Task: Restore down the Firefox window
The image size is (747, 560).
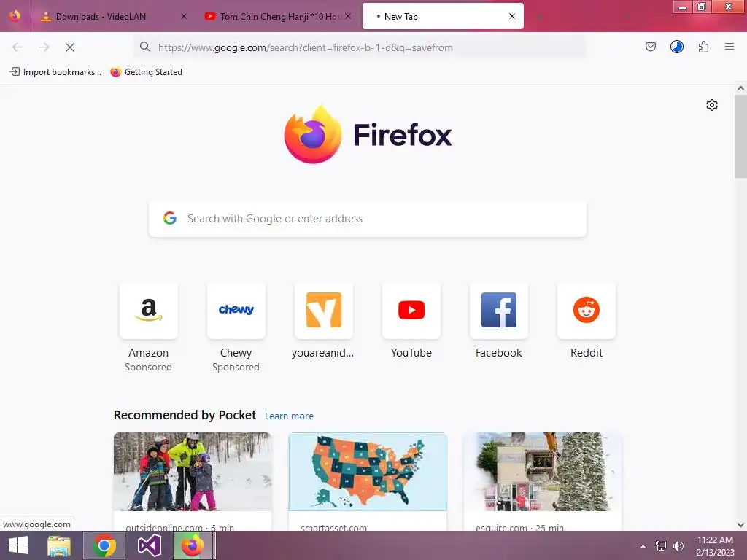Action: (701, 7)
